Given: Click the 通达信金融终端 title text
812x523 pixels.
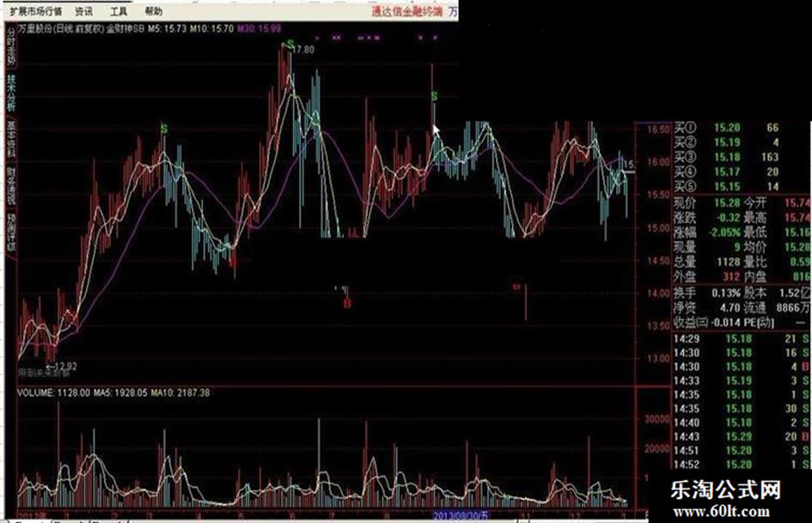Looking at the screenshot, I should click(407, 11).
